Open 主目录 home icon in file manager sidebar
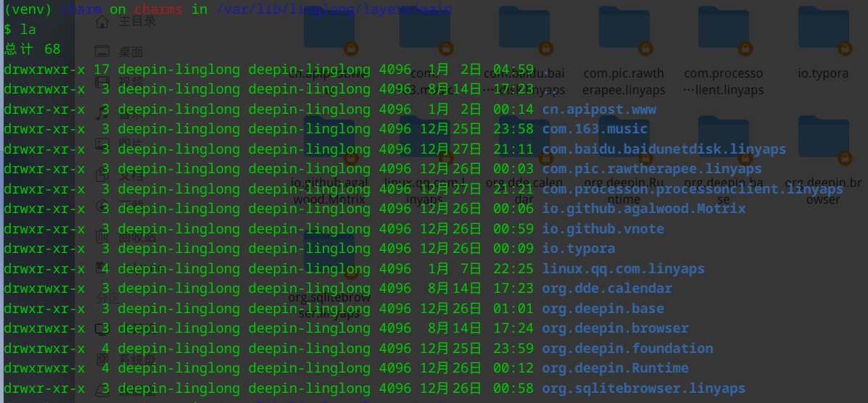The image size is (868, 403). (x=102, y=21)
